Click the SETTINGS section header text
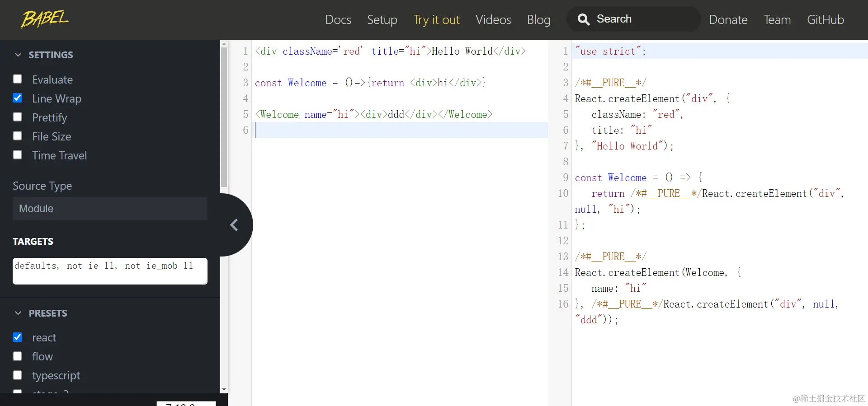868x406 pixels. tap(51, 55)
